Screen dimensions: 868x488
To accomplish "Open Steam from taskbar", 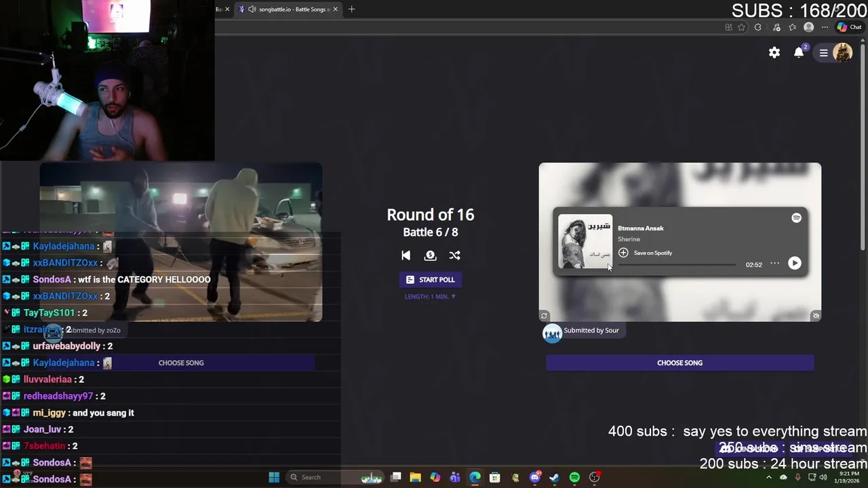I will [x=554, y=477].
